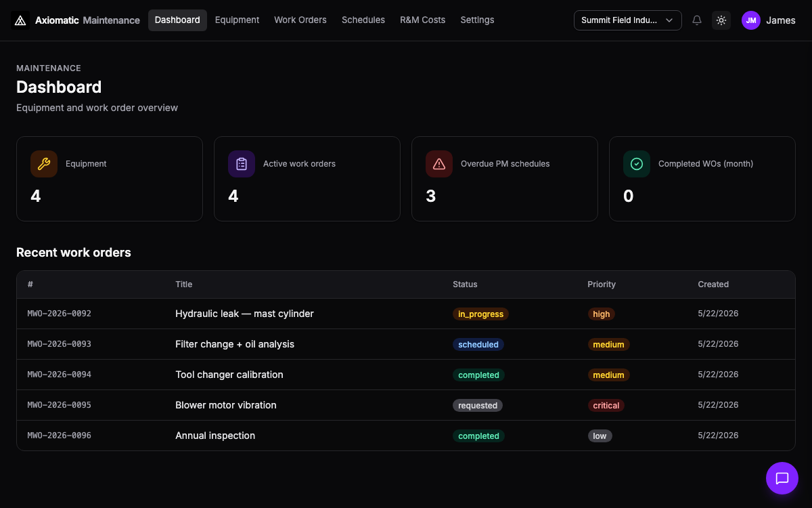Screen dimensions: 812x508
Task: Click the low priority badge
Action: point(600,436)
